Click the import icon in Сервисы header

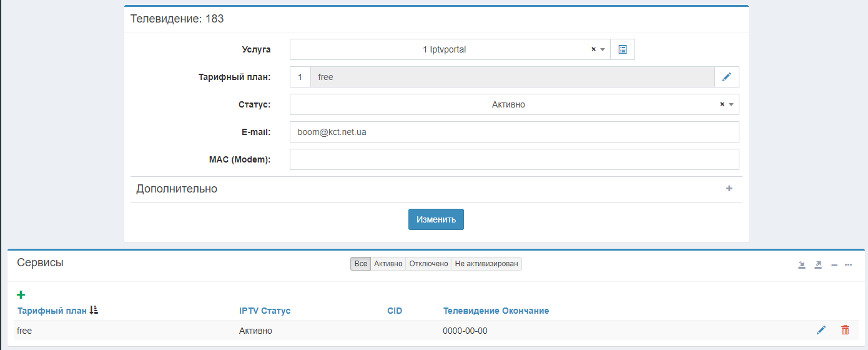802,265
